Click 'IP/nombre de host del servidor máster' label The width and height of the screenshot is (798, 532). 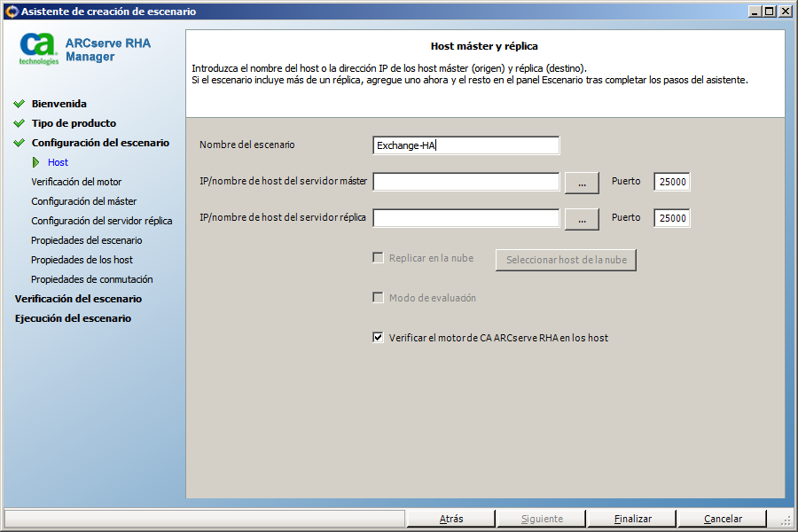click(283, 181)
